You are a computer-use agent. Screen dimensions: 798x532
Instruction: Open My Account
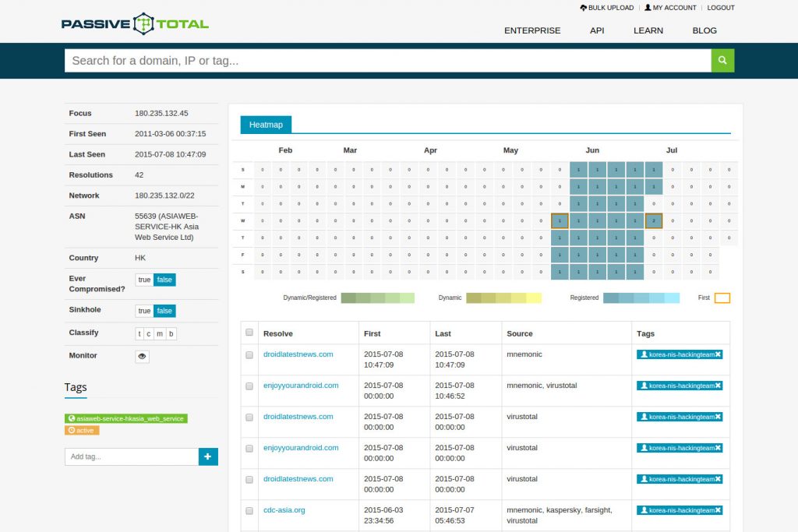tap(670, 8)
